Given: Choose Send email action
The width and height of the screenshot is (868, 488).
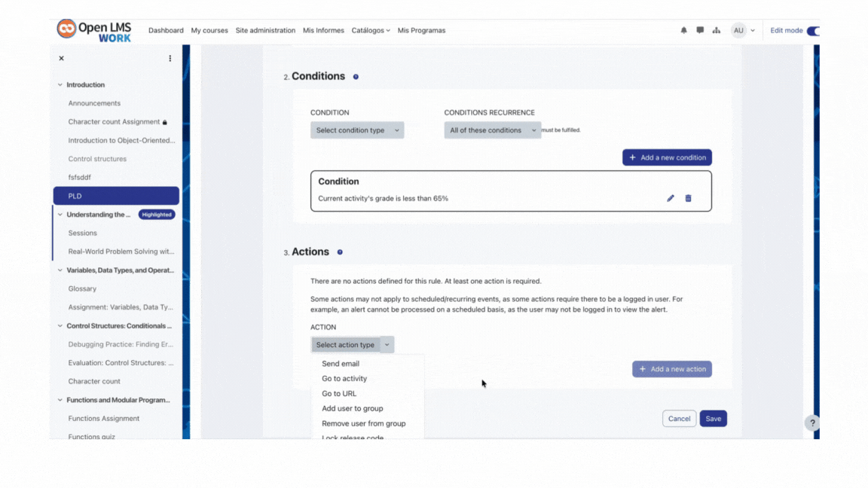Looking at the screenshot, I should point(341,364).
